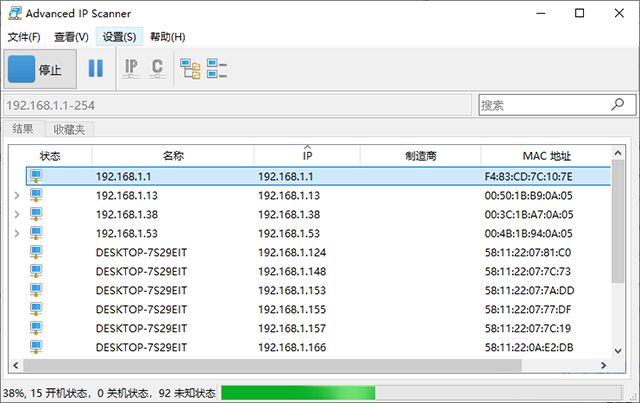640x403 pixels.
Task: Click the class C subnet toolbar icon
Action: (157, 69)
